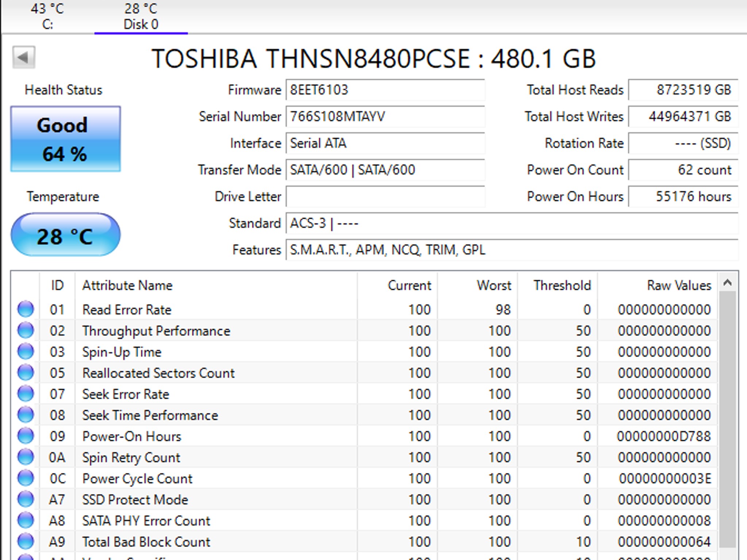Image resolution: width=747 pixels, height=560 pixels.
Task: Switch to the C: drive tab
Action: tap(47, 16)
